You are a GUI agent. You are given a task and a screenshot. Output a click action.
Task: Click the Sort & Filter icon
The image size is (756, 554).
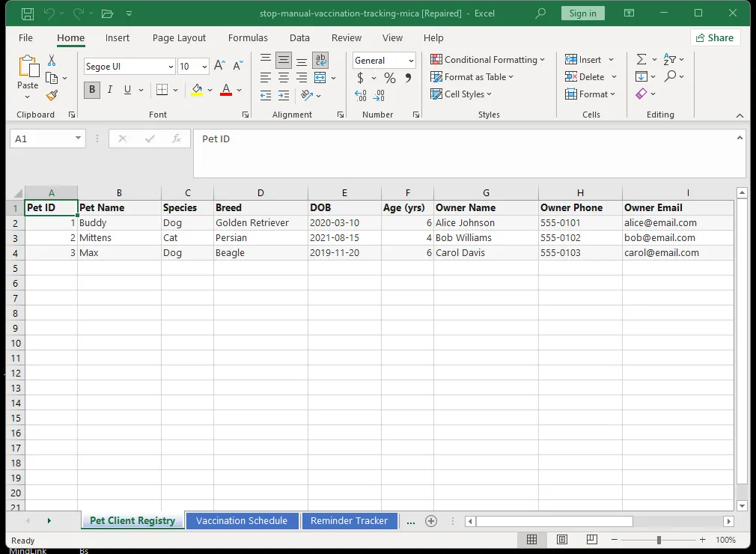(x=670, y=59)
